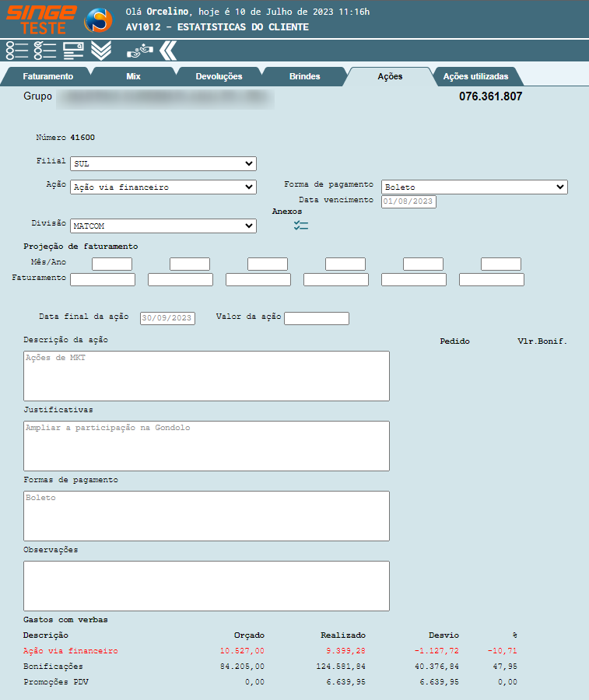Click the form card icon in toolbar
This screenshot has height=700, width=589.
pos(73,50)
